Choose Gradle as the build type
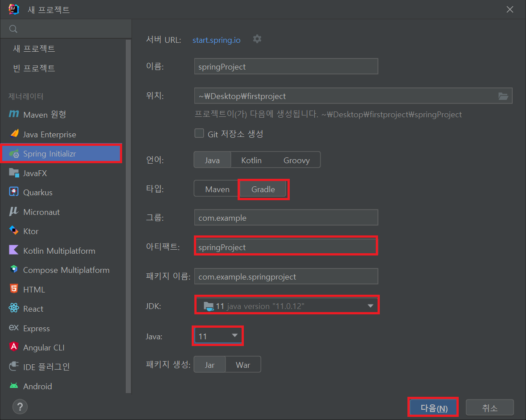The width and height of the screenshot is (526, 420). click(x=263, y=189)
